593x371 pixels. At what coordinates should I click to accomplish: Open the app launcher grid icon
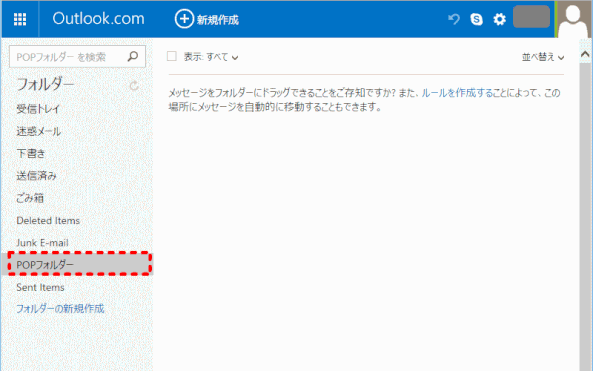tap(20, 19)
